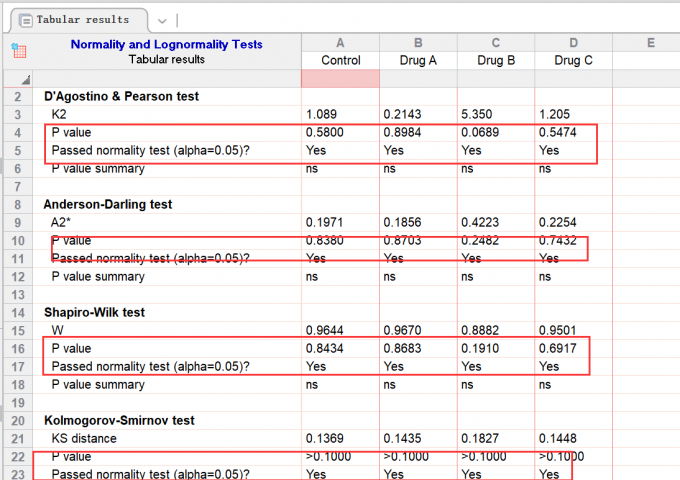Select empty column E header
680x480 pixels.
pos(650,43)
